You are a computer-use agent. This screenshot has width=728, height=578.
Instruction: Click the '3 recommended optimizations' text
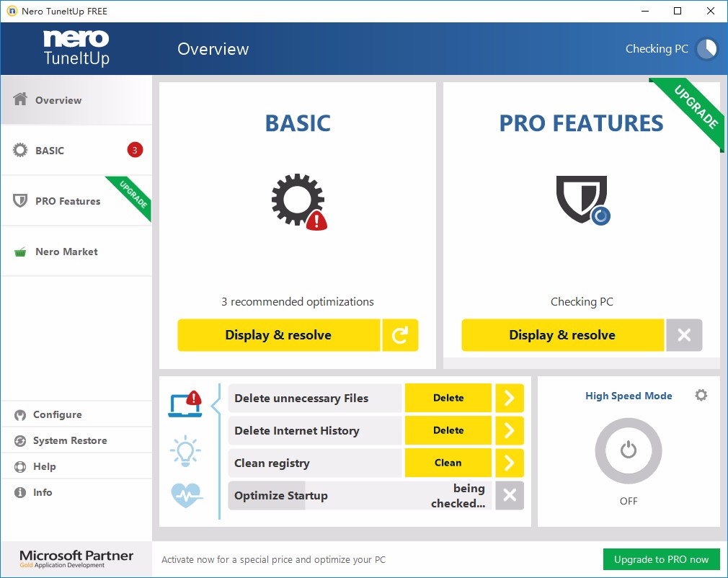point(298,302)
